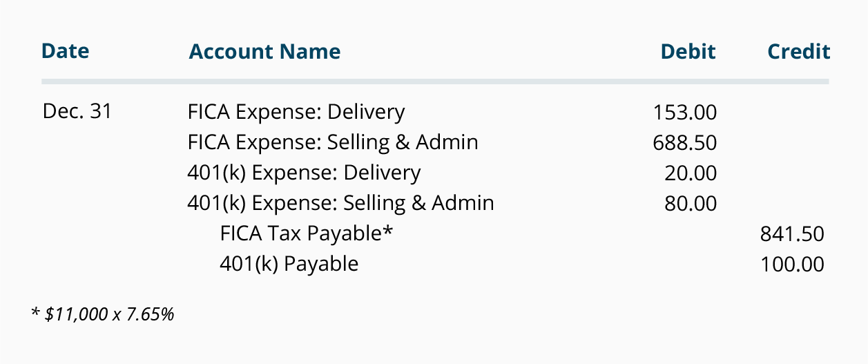This screenshot has width=868, height=364.
Task: Select the 20.00 debit amount
Action: tap(691, 173)
